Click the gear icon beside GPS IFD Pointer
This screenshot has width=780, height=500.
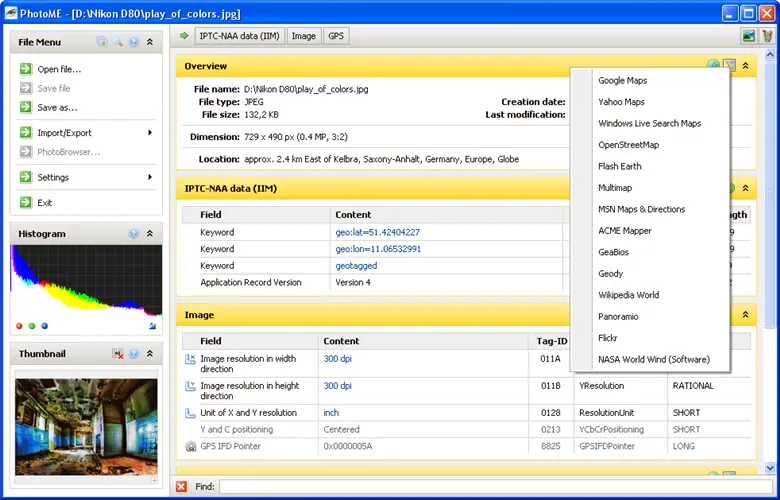(x=191, y=446)
